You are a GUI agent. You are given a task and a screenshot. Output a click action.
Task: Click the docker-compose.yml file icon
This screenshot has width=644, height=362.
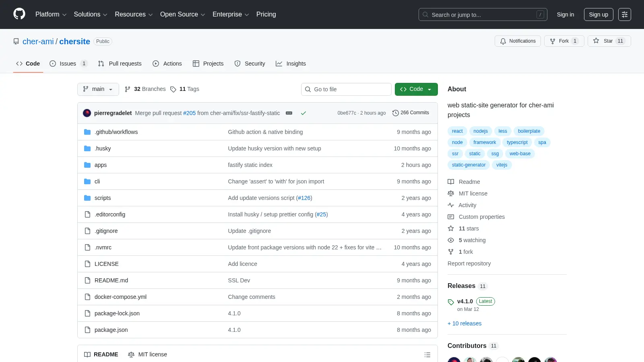pos(87,297)
